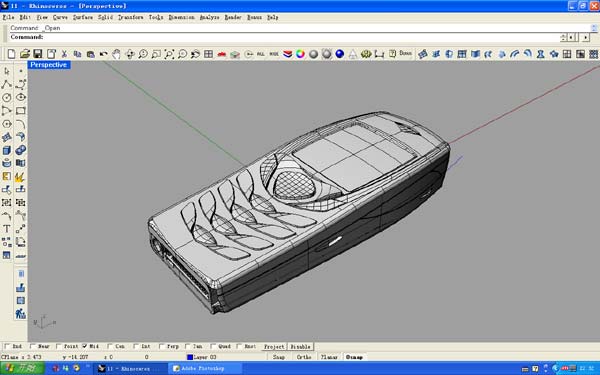
Task: Select the Pan hand tool
Action: tap(116, 54)
